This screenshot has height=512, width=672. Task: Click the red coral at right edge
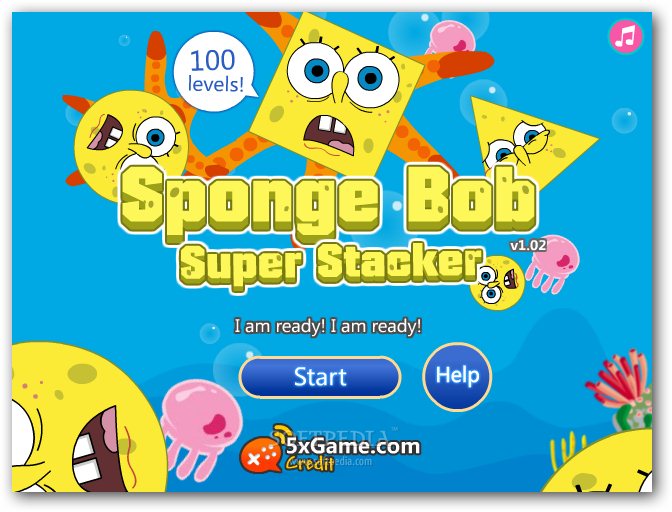pos(621,379)
